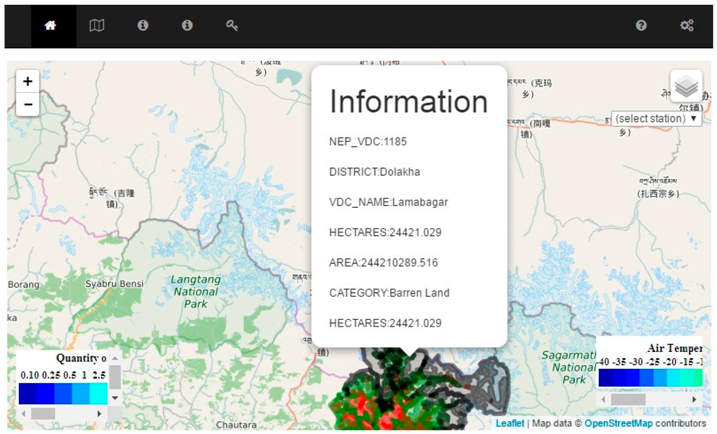Click the first info circle icon

[x=143, y=26]
